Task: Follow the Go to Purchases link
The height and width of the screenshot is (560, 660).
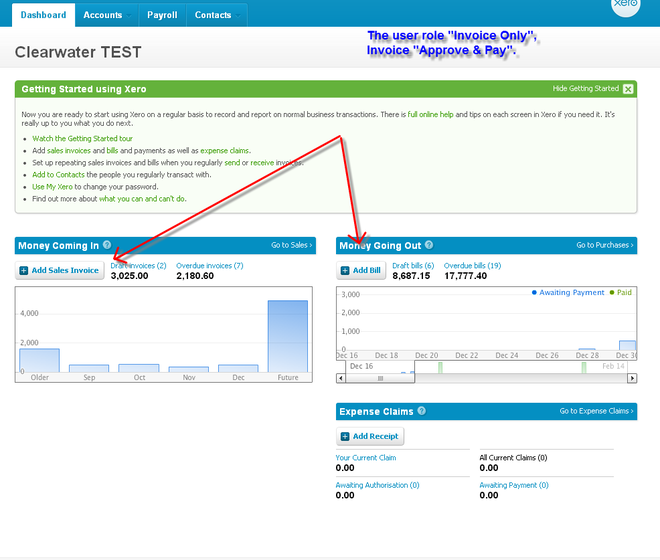Action: coord(604,245)
